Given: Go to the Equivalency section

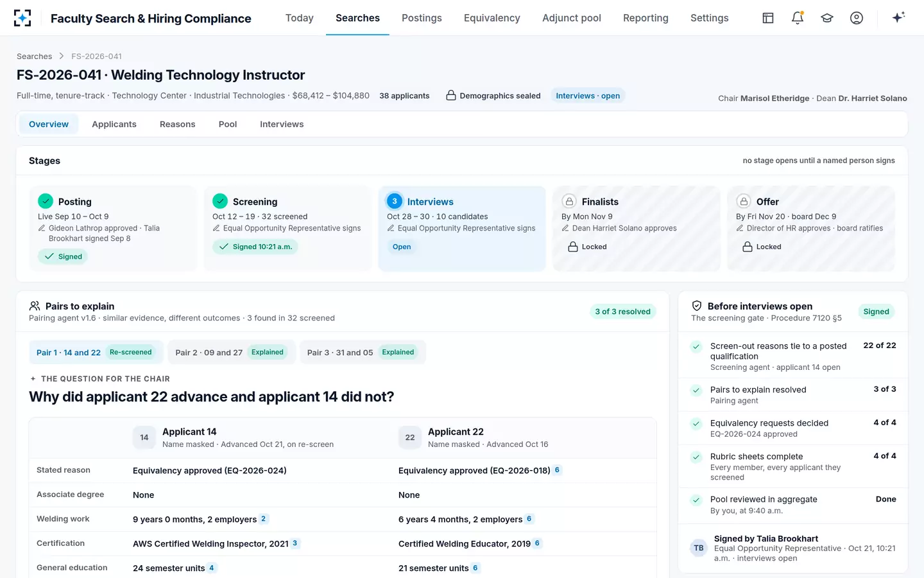Looking at the screenshot, I should click(492, 18).
